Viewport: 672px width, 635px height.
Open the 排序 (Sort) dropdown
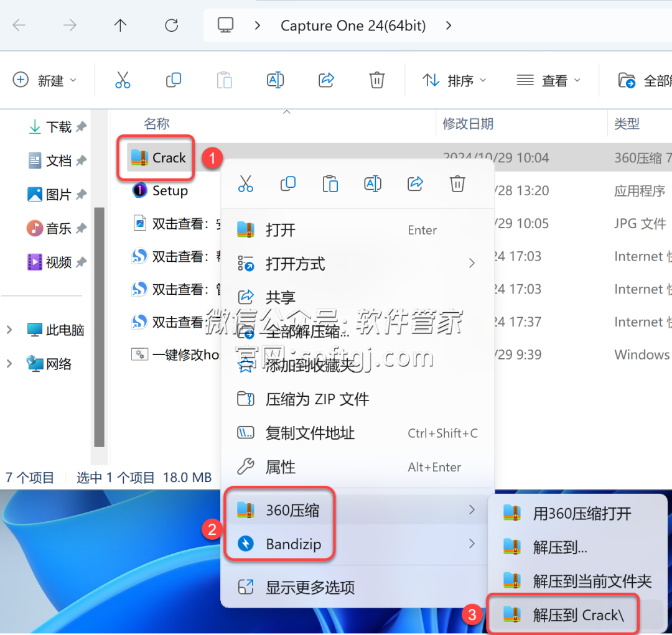click(x=454, y=80)
